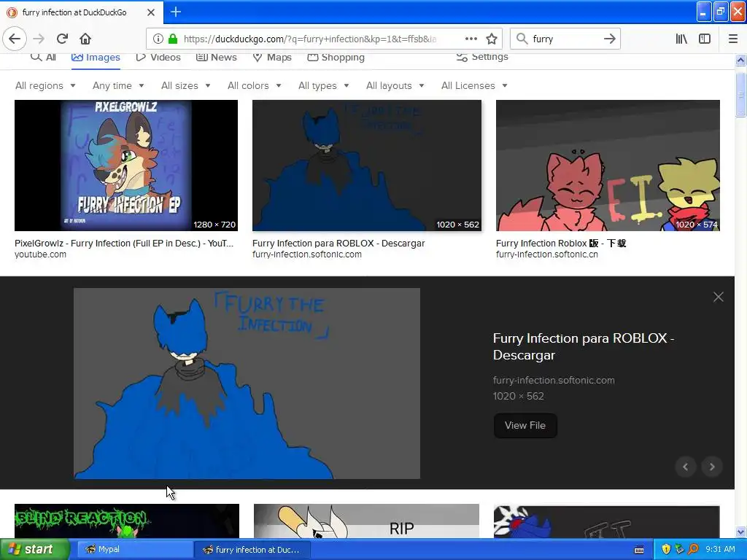Screen dimensions: 747x560
Task: Show the next image in detail panel
Action: pos(712,467)
